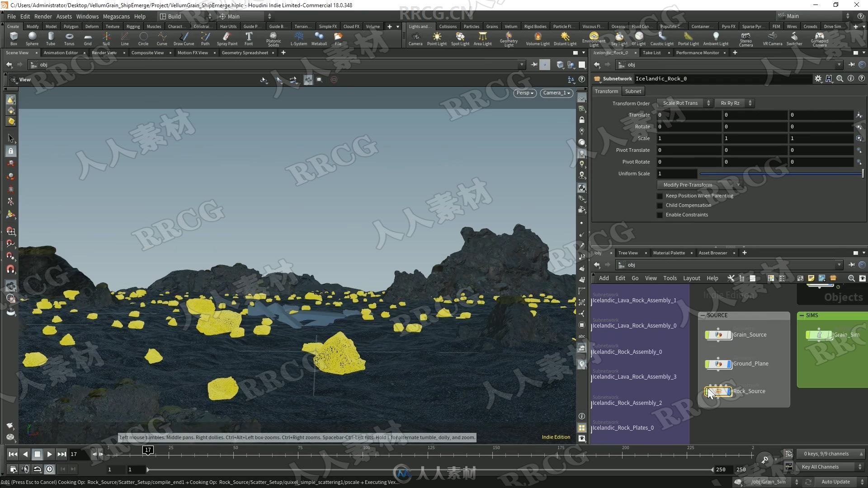Jump to the last frame
This screenshot has width=868, height=488.
tap(61, 455)
